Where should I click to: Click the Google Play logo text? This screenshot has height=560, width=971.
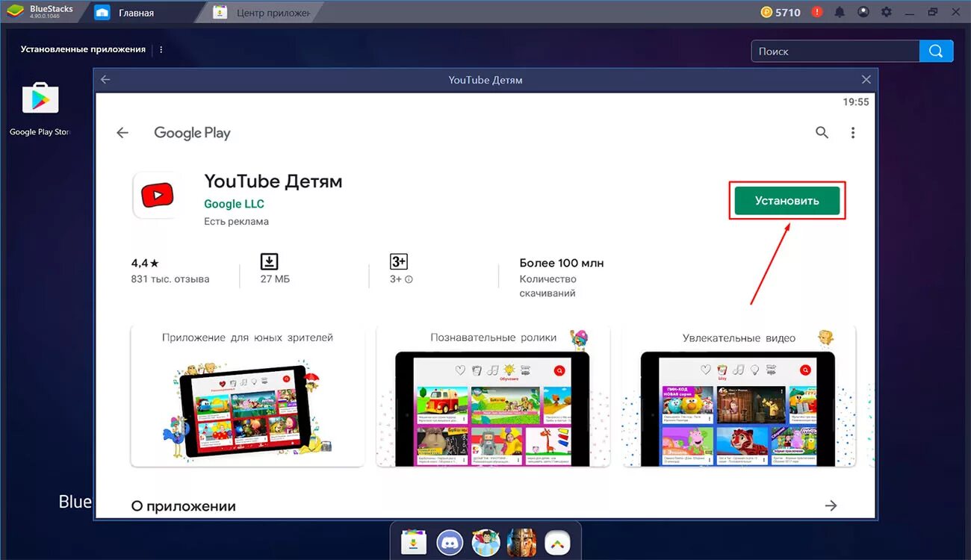point(192,133)
